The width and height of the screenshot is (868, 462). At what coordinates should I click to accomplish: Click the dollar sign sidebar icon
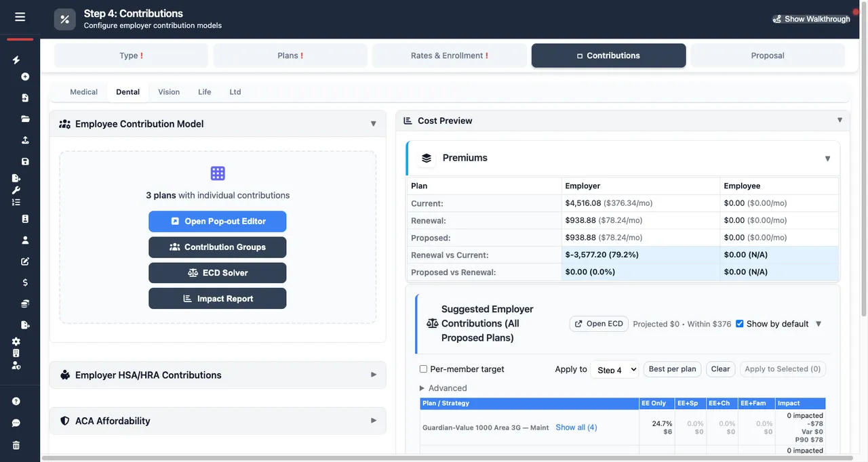pos(25,282)
